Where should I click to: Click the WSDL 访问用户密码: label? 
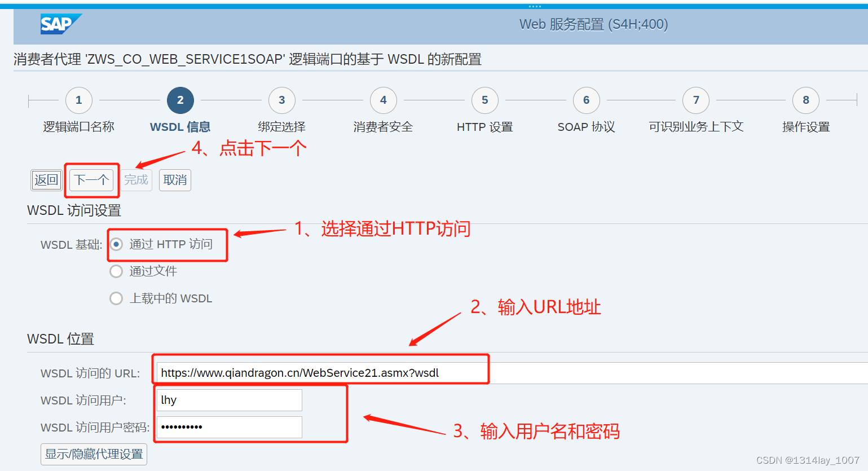(95, 428)
